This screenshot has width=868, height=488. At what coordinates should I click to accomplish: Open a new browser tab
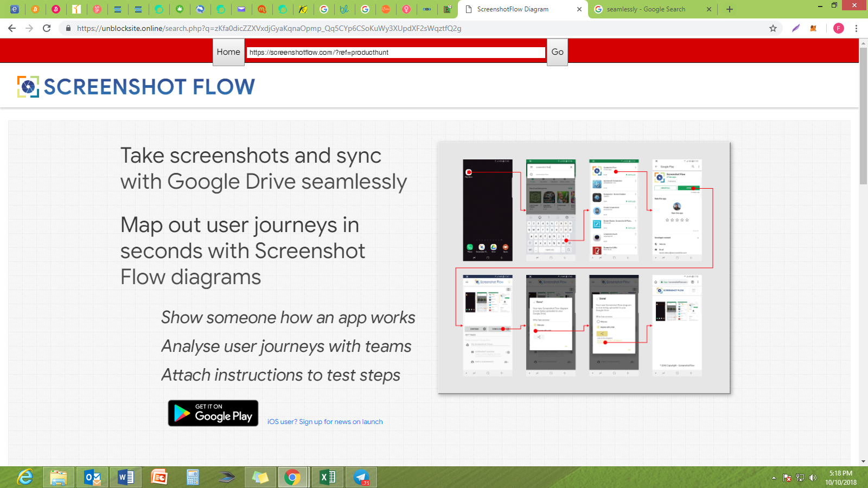coord(730,9)
